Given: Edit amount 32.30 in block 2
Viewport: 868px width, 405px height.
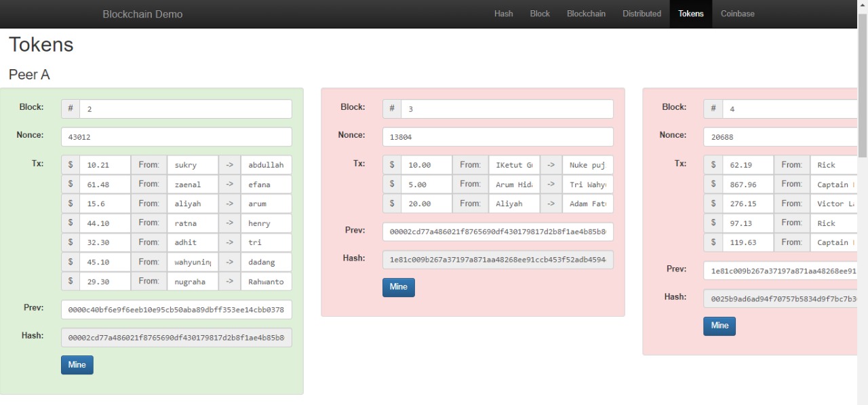Looking at the screenshot, I should tap(105, 243).
